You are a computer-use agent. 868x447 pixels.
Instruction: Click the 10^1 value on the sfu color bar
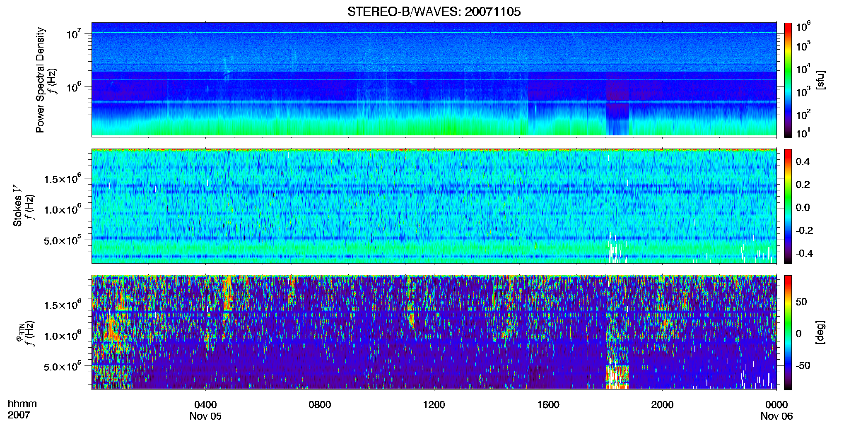coord(803,133)
